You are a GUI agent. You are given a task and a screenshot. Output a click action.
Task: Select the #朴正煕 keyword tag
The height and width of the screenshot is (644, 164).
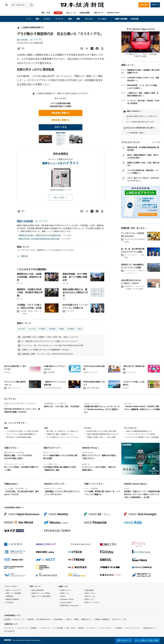coord(22,329)
